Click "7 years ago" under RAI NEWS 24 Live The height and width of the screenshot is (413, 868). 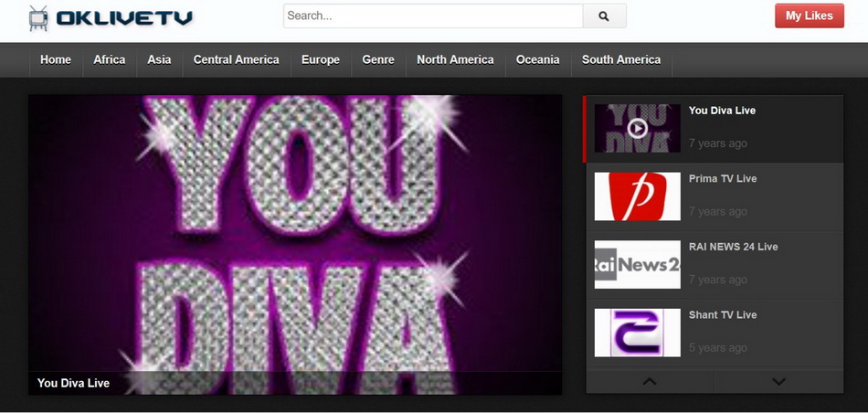click(x=718, y=281)
